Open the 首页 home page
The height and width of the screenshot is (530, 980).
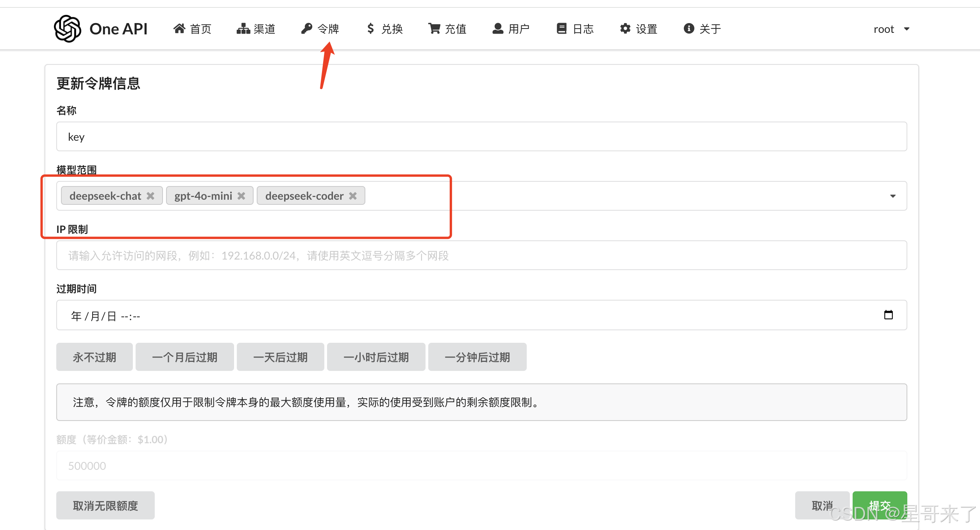point(192,29)
